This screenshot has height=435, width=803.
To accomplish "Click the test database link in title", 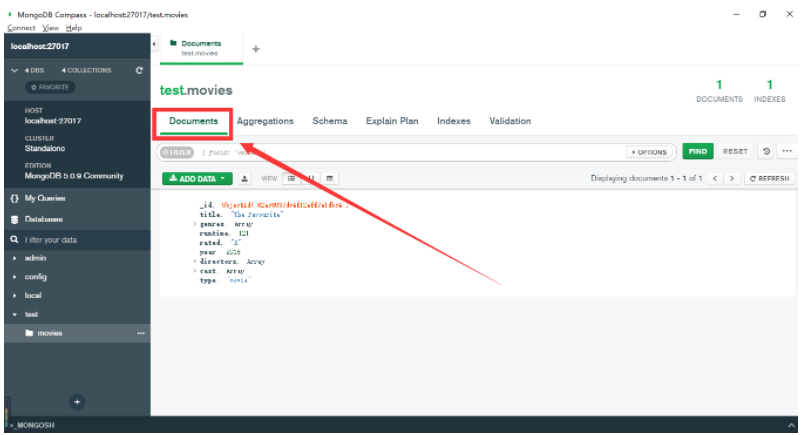I will (172, 90).
